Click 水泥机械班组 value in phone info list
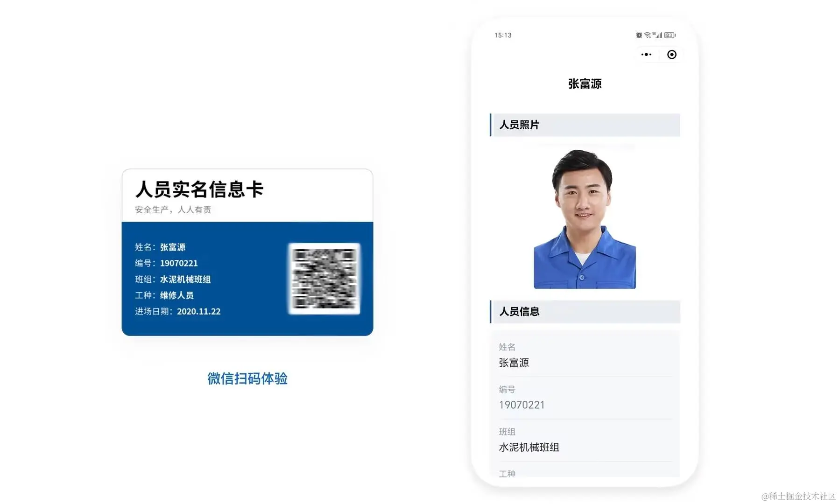Image resolution: width=839 pixels, height=504 pixels. (529, 447)
